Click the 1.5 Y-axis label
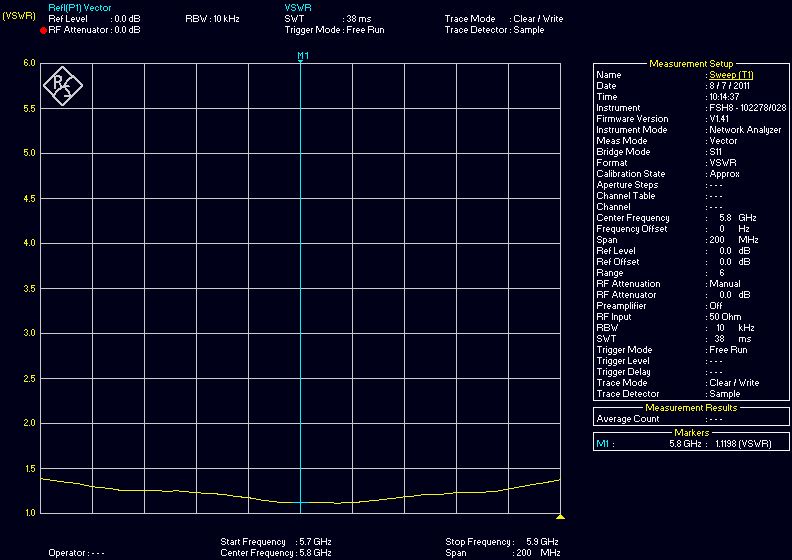This screenshot has width=792, height=560. [29, 469]
